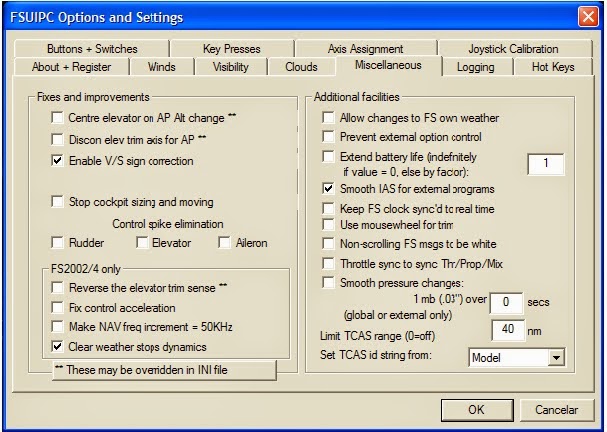Open the Set TCAS id string dropdown
Screen dimensions: 607x432
click(x=556, y=357)
